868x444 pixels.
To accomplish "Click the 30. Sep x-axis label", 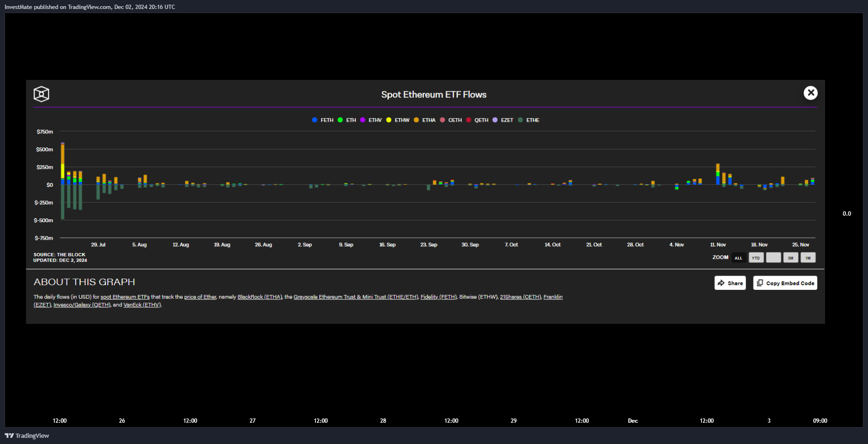I will click(x=470, y=245).
